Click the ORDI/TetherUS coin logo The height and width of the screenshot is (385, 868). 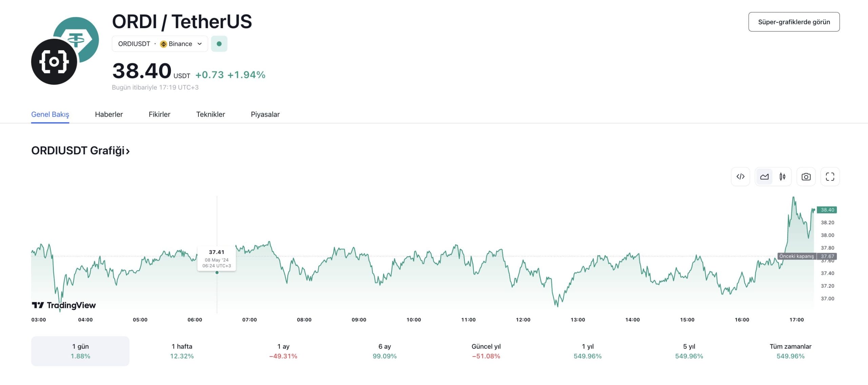(65, 51)
